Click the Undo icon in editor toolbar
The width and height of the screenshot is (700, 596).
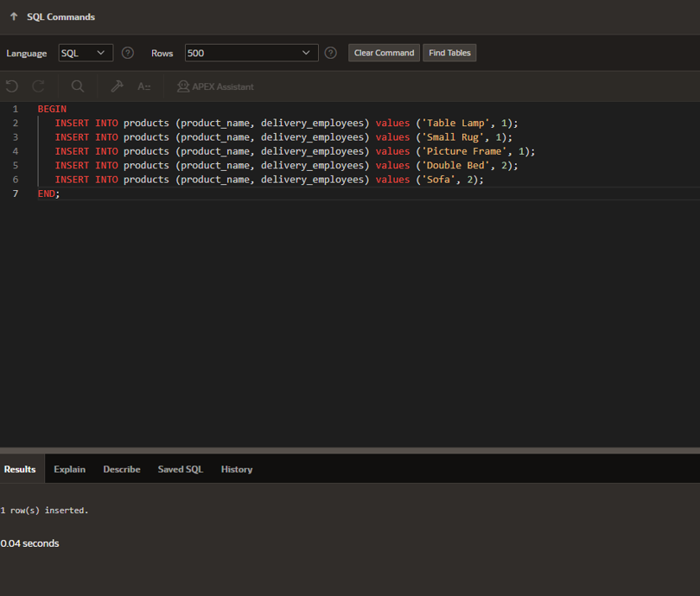click(12, 86)
